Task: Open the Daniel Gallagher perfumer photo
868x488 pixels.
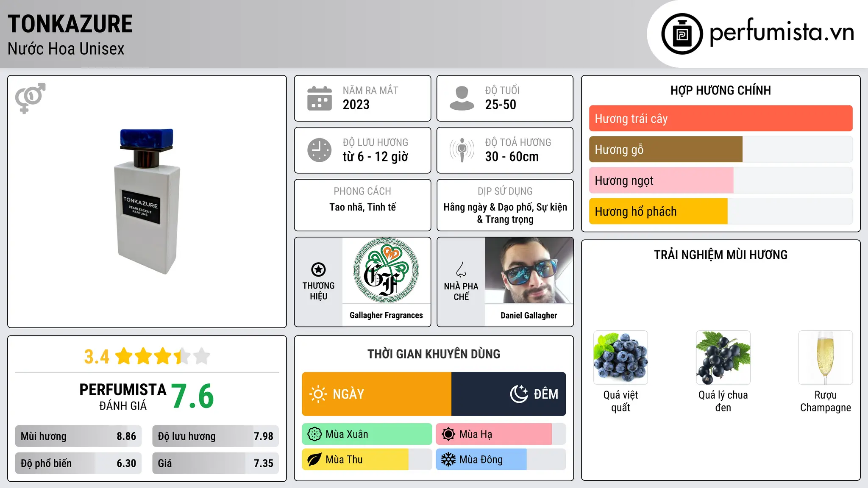Action: 529,270
